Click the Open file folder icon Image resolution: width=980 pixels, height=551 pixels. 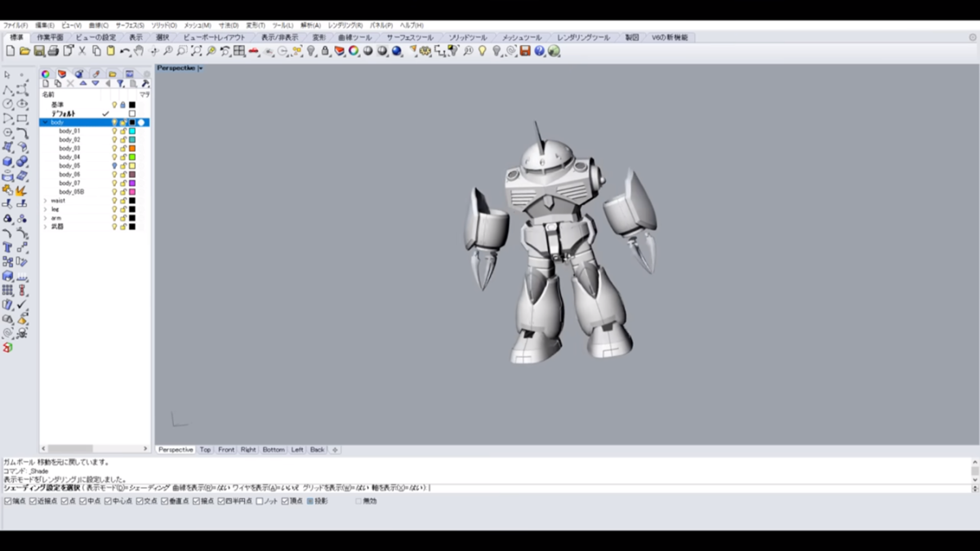25,51
